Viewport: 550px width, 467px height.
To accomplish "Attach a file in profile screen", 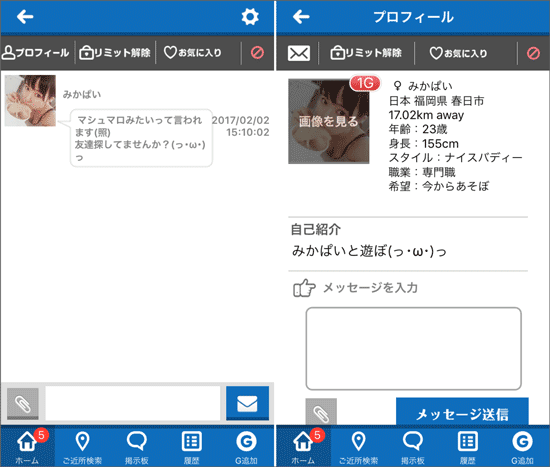I will coord(321,412).
